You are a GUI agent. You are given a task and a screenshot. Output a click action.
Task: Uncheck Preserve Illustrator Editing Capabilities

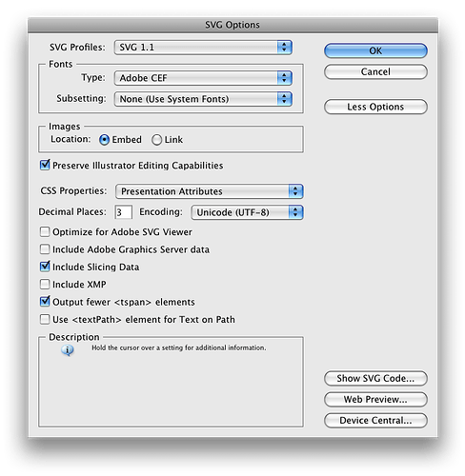coord(45,165)
